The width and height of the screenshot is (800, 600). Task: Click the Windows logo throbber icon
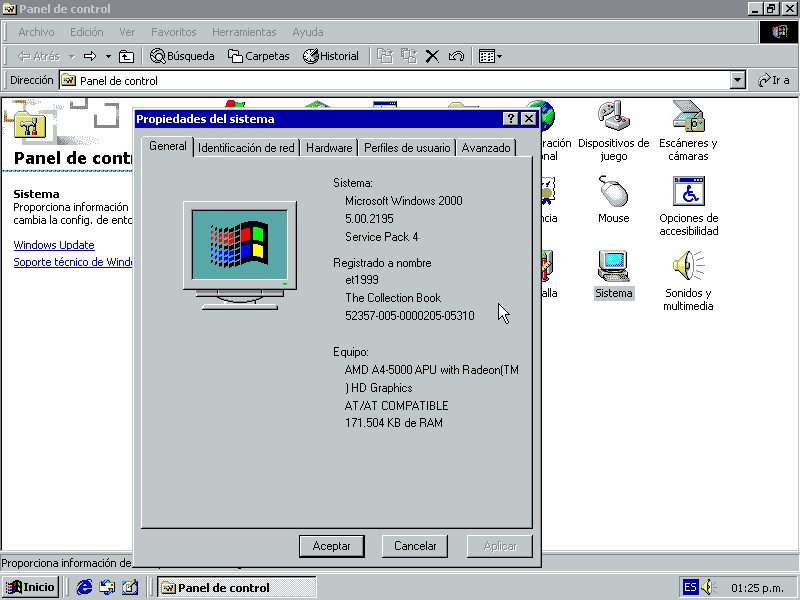[x=779, y=32]
